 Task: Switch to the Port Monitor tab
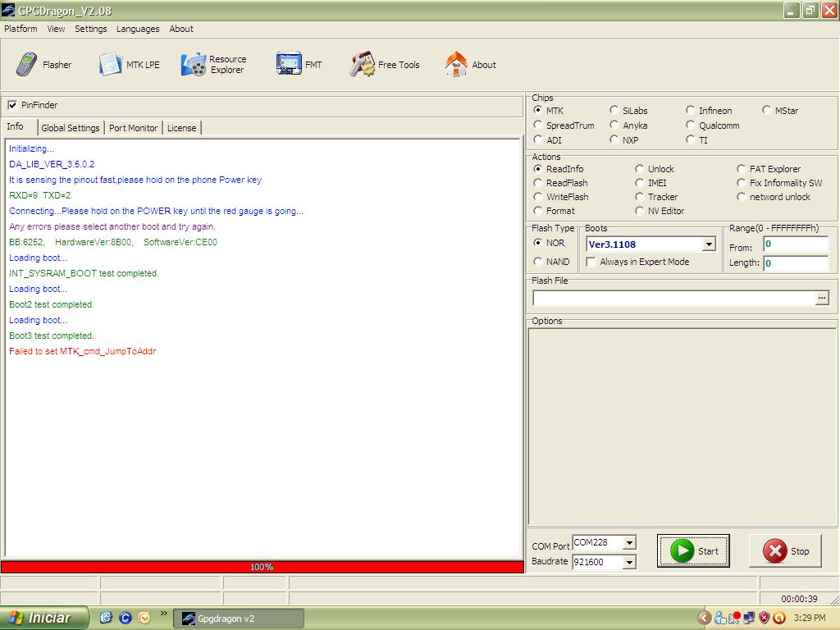click(133, 128)
